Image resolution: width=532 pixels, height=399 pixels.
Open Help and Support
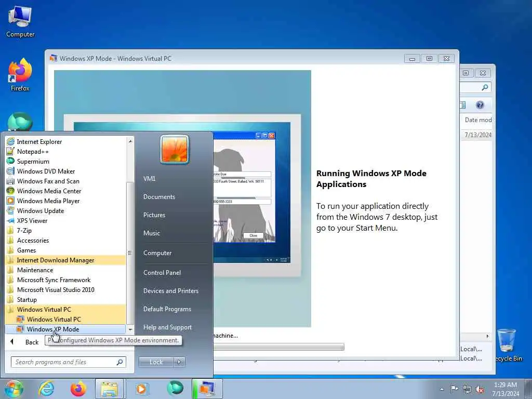coord(167,327)
